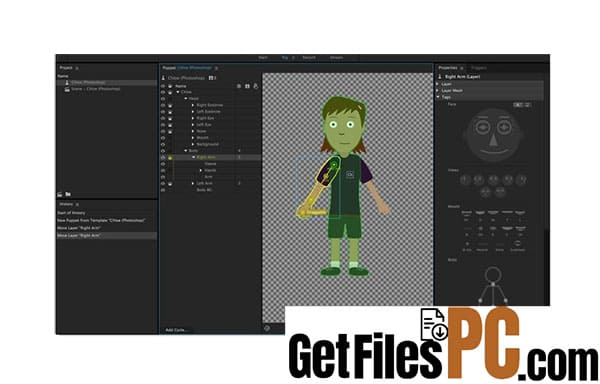Hide the Chloe layer with its eye icon
The image size is (600, 384).
coord(163,93)
